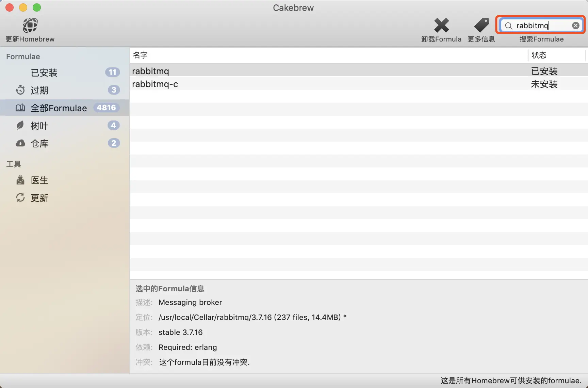588x388 pixels.
Task: Click the 这个formula目前没有冲突 conflict text
Action: tap(205, 362)
